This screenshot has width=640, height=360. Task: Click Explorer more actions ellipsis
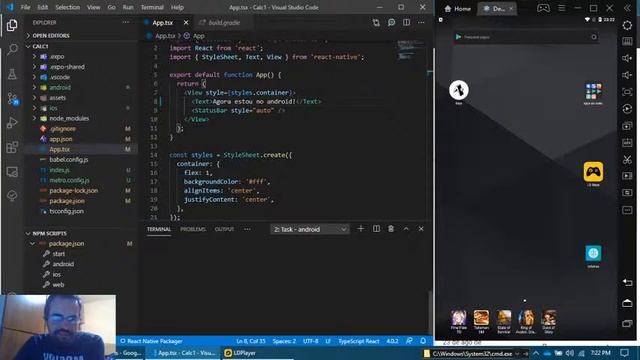(126, 22)
